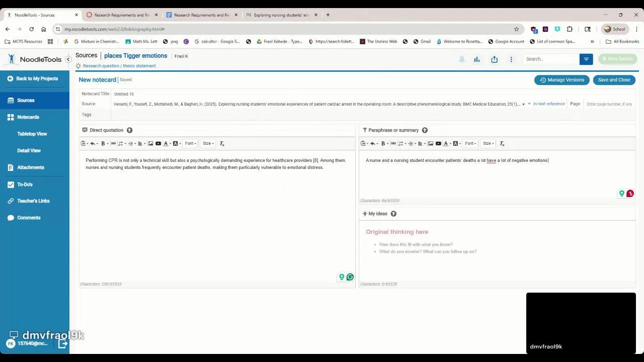
Task: Open numbered list options in Direct quotation toolbar
Action: pyautogui.click(x=121, y=143)
